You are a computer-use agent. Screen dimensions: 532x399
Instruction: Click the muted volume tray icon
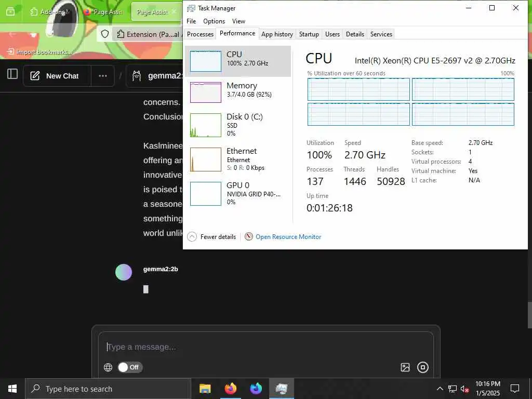click(x=464, y=389)
